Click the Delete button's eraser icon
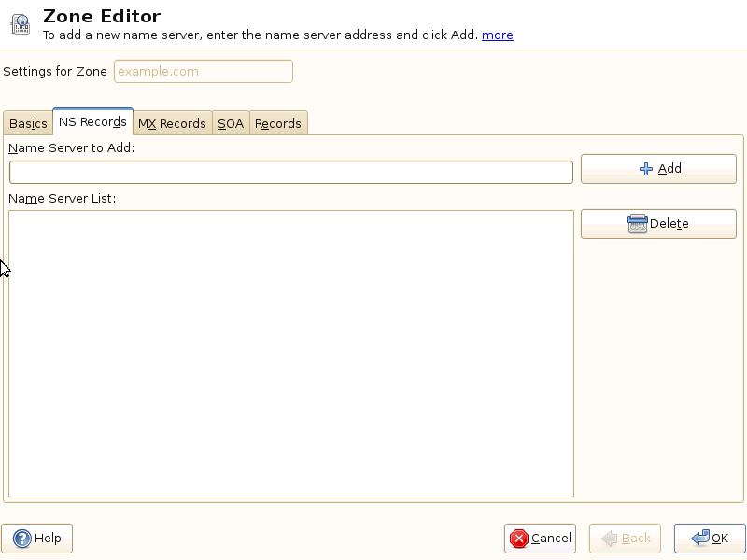Image resolution: width=747 pixels, height=560 pixels. [638, 224]
